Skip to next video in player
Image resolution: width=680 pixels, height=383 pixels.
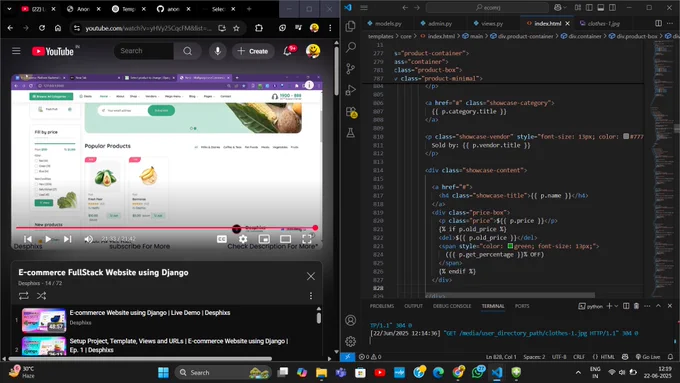68,239
